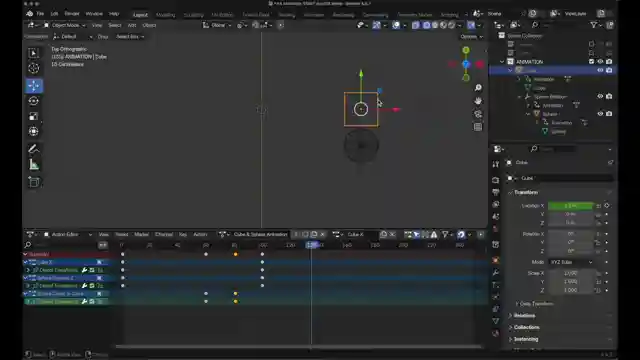The width and height of the screenshot is (640, 360).
Task: Toggle render camera icon for ANIMATION collection
Action: pos(609,62)
